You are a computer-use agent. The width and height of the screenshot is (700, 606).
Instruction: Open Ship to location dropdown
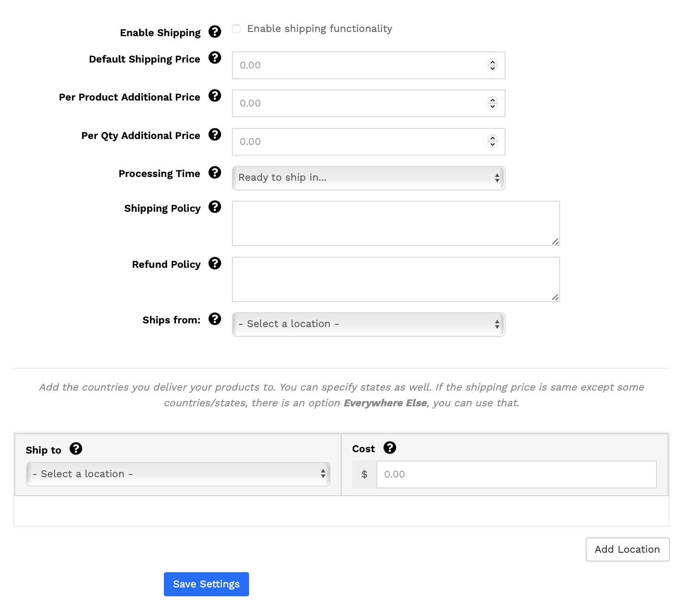pyautogui.click(x=178, y=474)
